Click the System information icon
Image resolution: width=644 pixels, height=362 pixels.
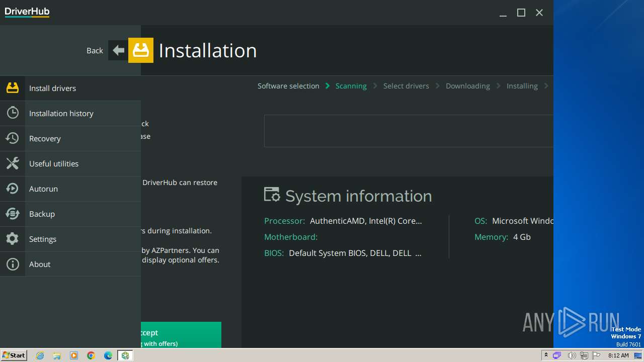pos(272,195)
